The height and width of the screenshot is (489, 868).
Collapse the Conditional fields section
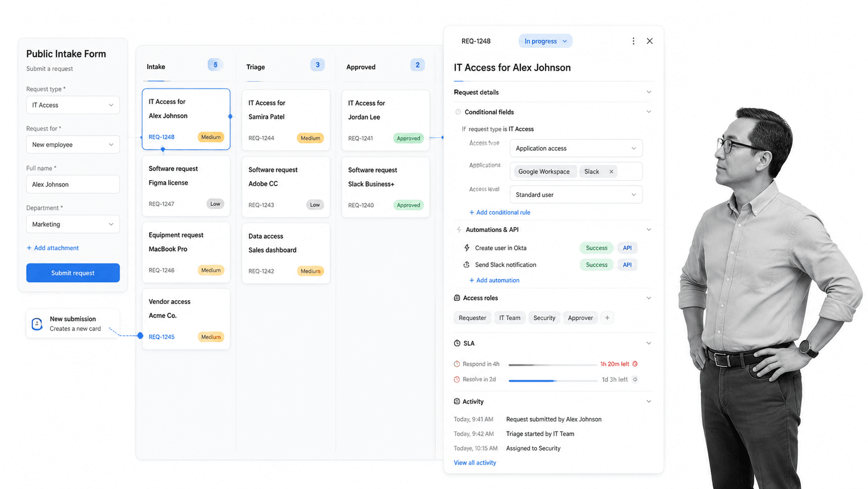648,112
